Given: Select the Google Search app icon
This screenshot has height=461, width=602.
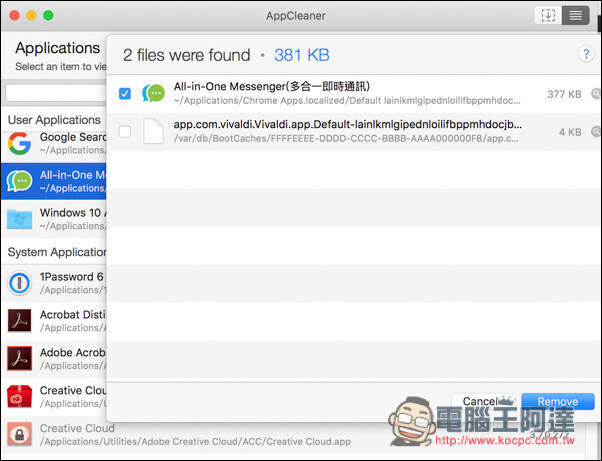Looking at the screenshot, I should tap(19, 143).
